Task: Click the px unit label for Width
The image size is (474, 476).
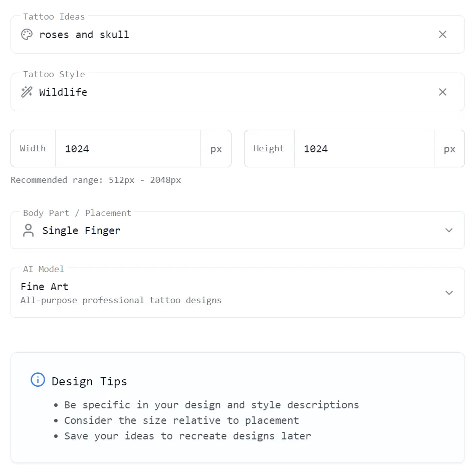Action: (216, 149)
